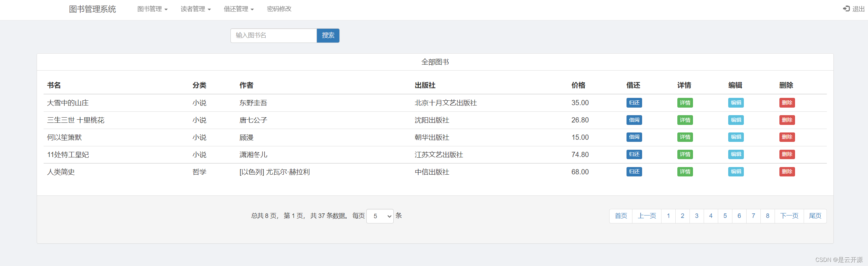Jump to page 7
Image resolution: width=868 pixels, height=266 pixels.
(x=753, y=216)
